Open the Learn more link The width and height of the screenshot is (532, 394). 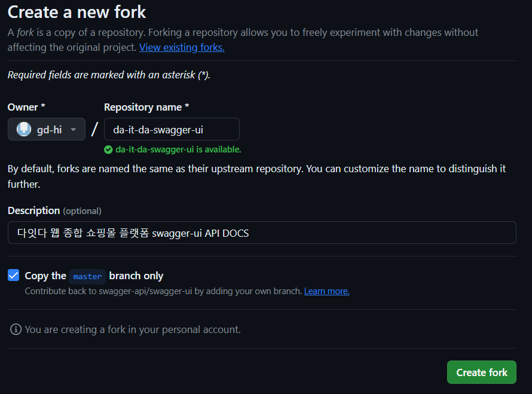point(327,291)
